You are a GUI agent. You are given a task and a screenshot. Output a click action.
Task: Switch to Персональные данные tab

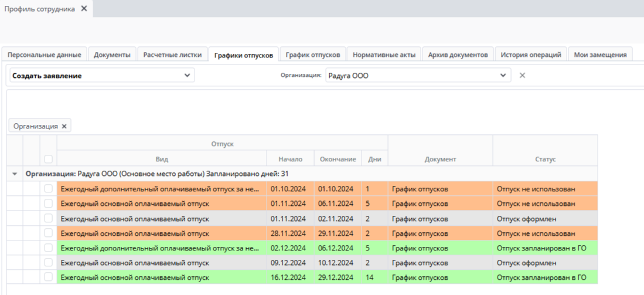45,55
